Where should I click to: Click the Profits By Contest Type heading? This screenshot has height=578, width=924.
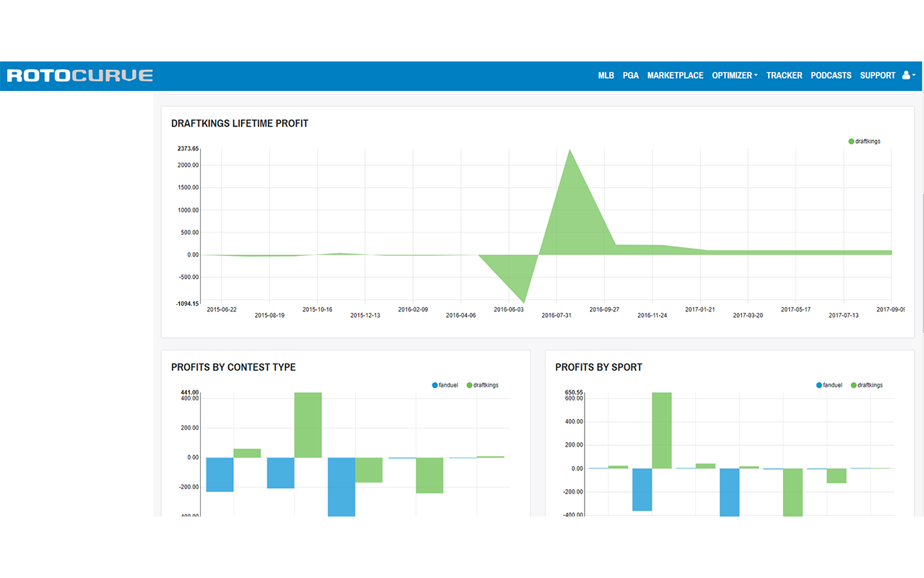point(233,367)
